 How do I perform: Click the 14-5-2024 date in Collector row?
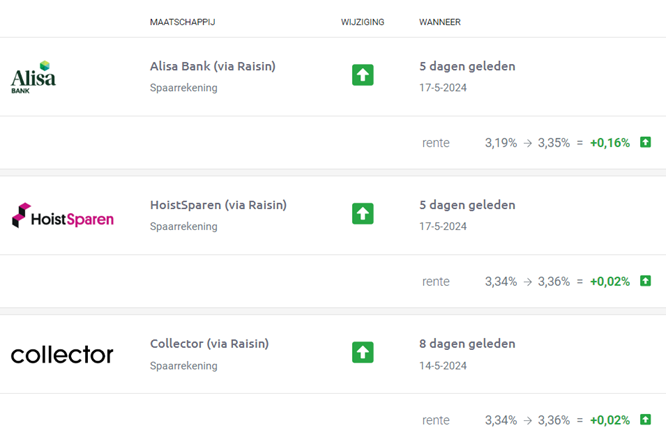443,365
